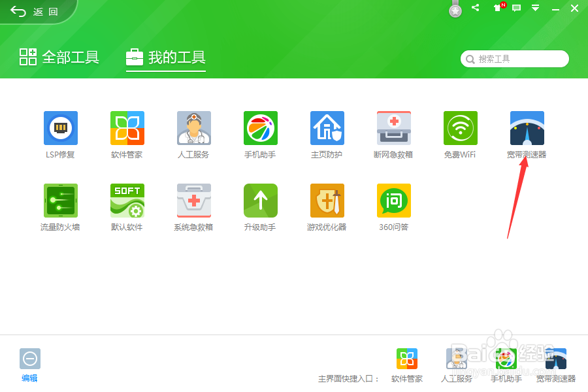Screen dimensions: 588x392
Task: Switch to the 我的工具 tab
Action: point(165,57)
